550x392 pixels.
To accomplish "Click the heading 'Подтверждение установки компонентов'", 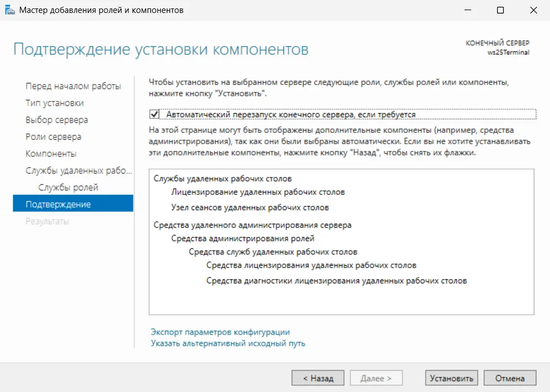I will (x=160, y=49).
